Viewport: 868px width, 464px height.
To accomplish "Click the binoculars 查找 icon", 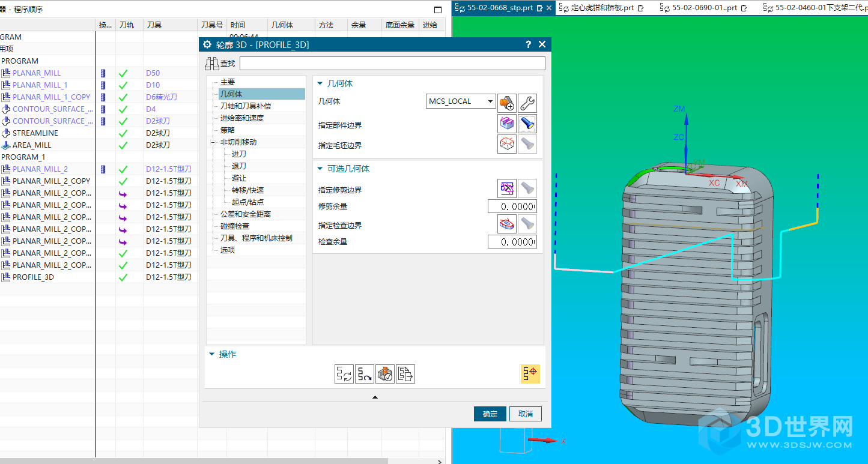I will (212, 63).
